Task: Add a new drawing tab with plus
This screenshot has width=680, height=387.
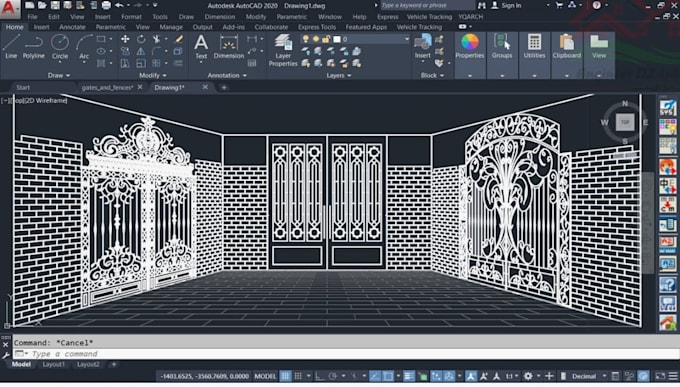Action: tap(224, 87)
